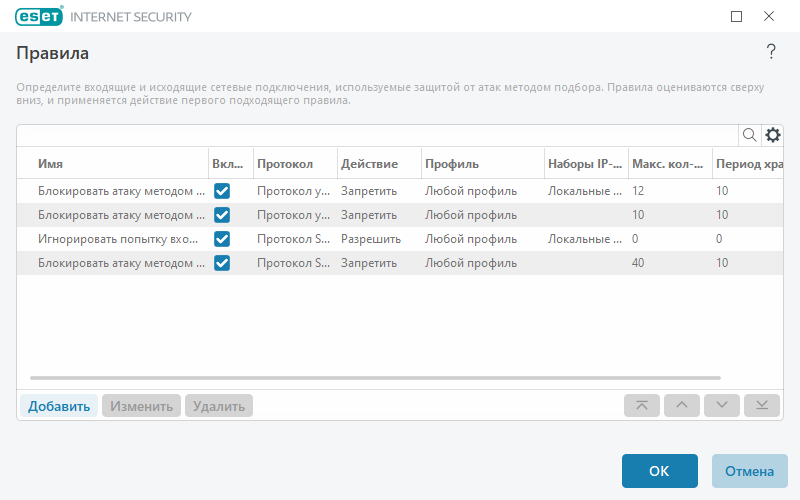
Task: Move rule up one position
Action: (x=682, y=406)
